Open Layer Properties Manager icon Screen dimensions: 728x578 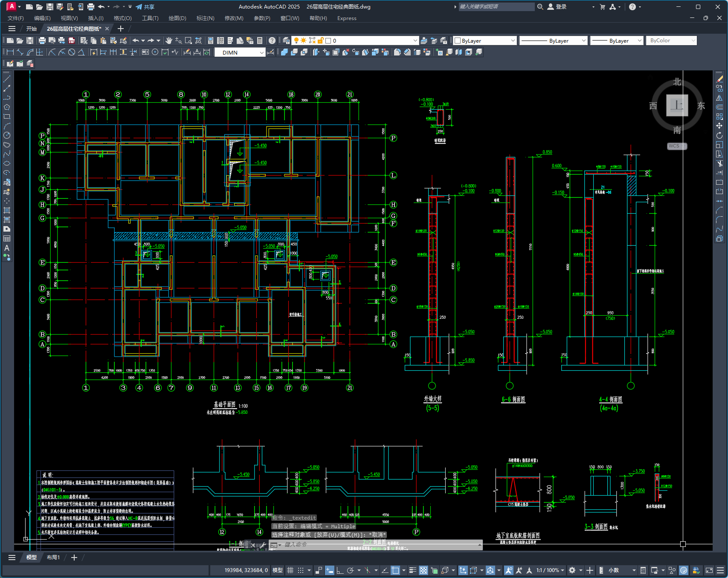tap(286, 41)
